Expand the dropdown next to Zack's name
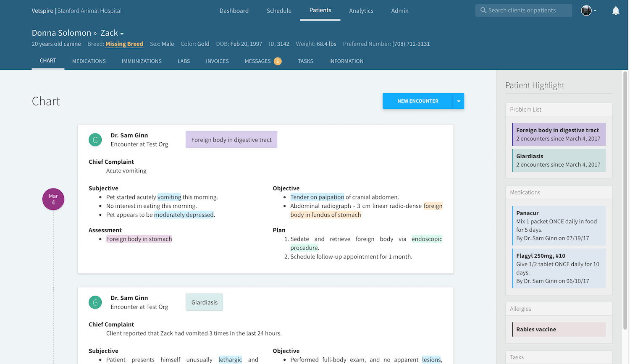 (123, 33)
